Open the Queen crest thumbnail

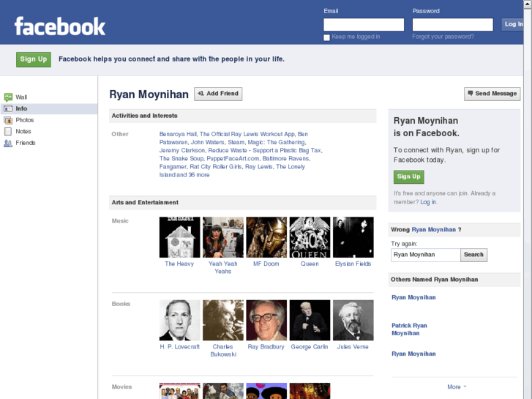coord(310,237)
